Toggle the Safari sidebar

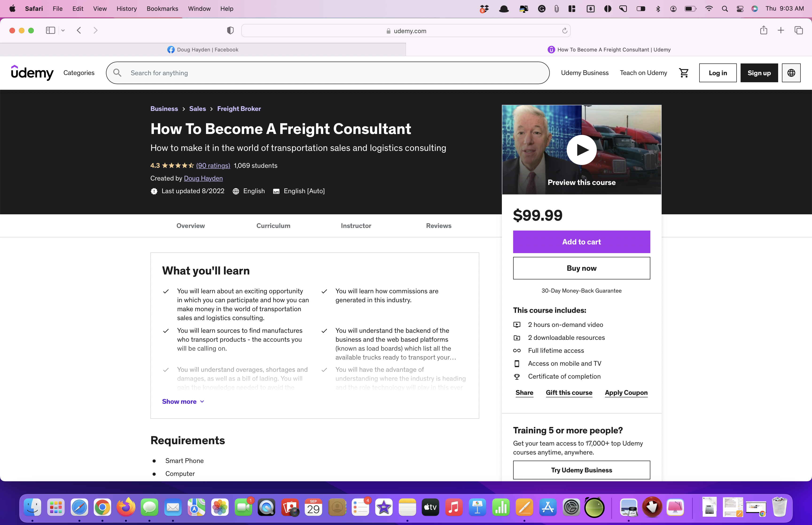(51, 30)
